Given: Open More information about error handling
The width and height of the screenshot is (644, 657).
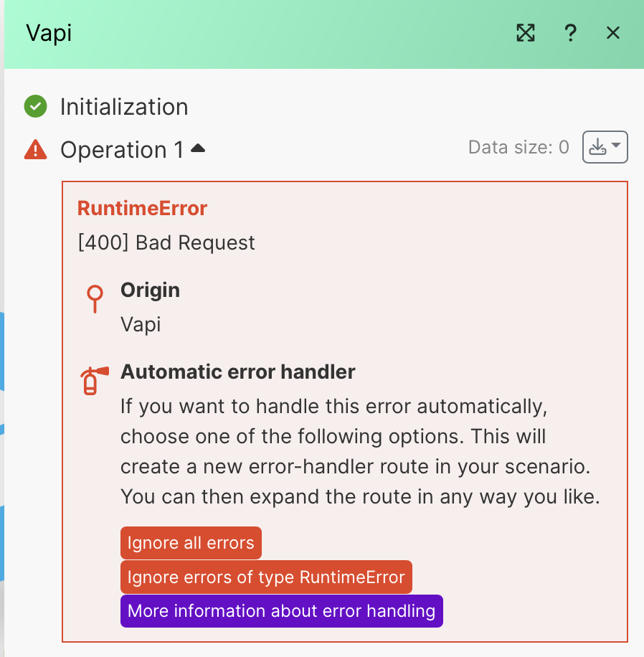Looking at the screenshot, I should pyautogui.click(x=281, y=611).
